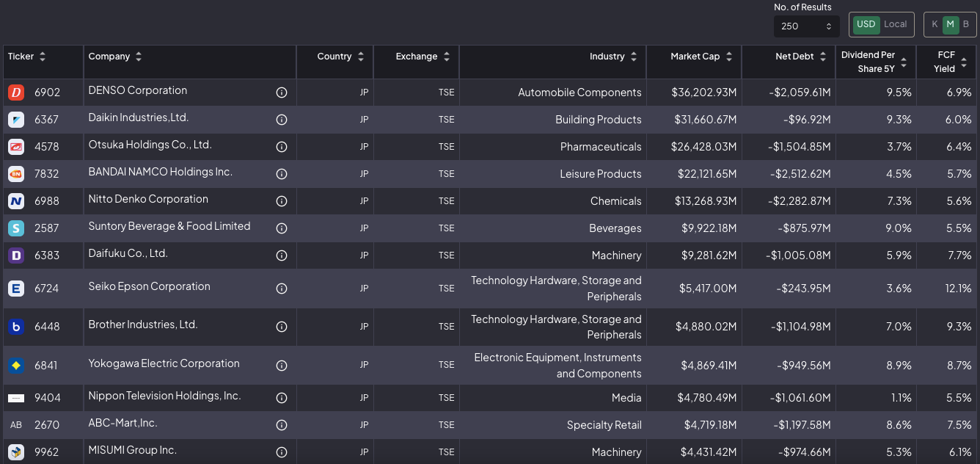The height and width of the screenshot is (464, 980).
Task: Click the Daifuku purple logo icon
Action: click(x=16, y=255)
